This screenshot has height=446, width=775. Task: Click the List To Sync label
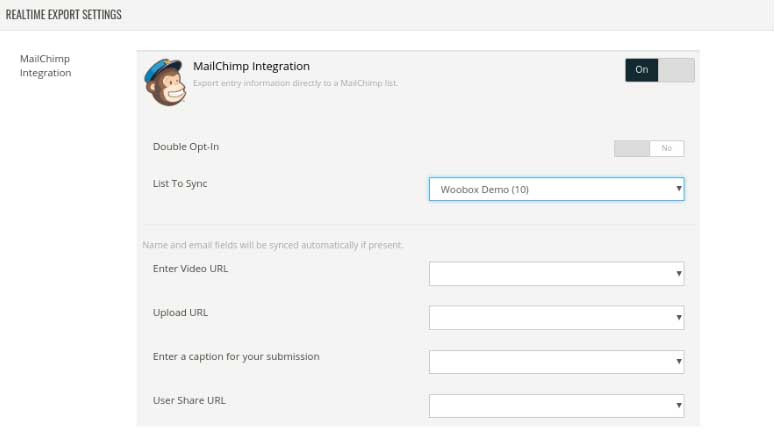click(x=180, y=183)
